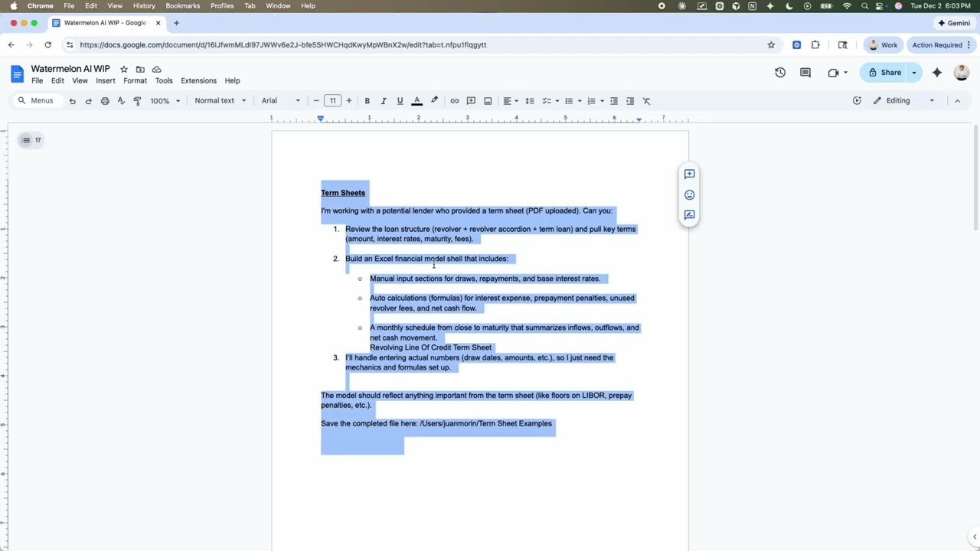Open the Normal text style dropdown
Screen dimensions: 980x551
[x=220, y=101]
